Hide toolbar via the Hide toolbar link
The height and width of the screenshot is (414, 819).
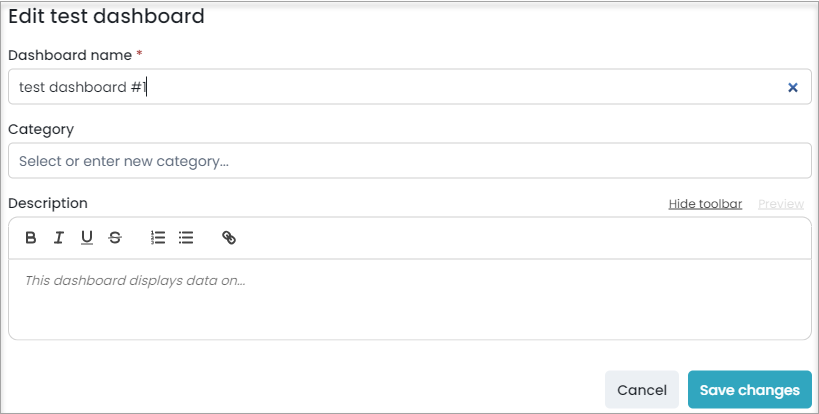pyautogui.click(x=705, y=204)
